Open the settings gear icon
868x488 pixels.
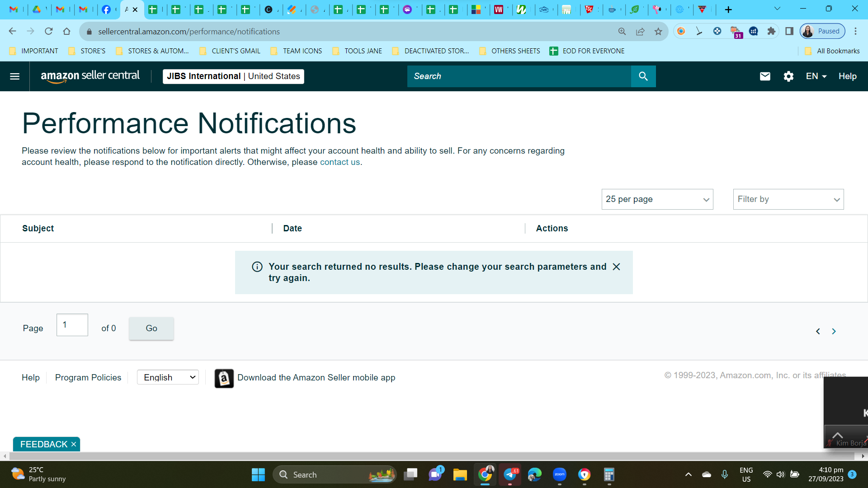point(788,76)
